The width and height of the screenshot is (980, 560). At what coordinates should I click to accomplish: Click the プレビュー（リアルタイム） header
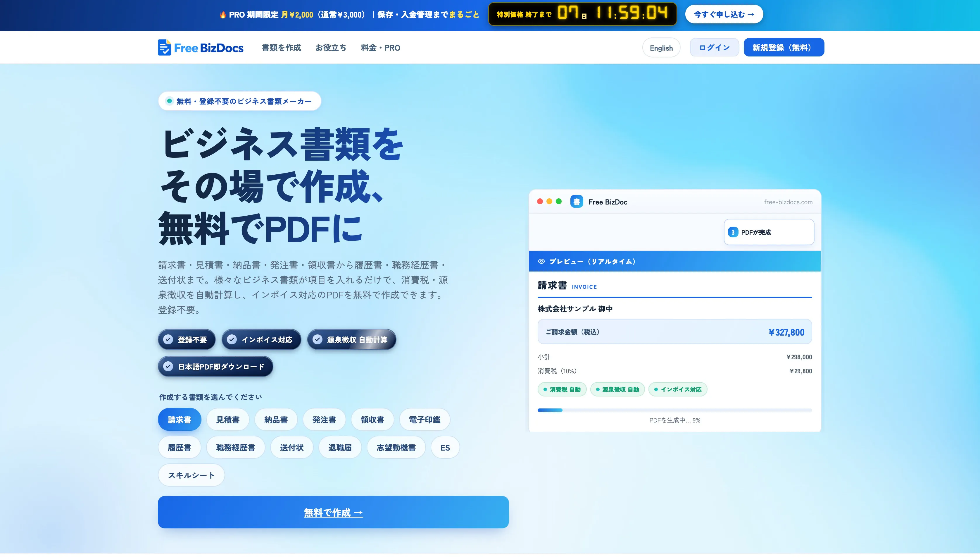click(674, 261)
